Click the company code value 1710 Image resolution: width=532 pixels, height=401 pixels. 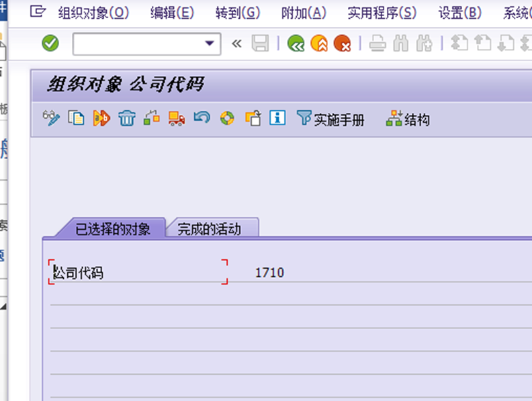tap(269, 273)
